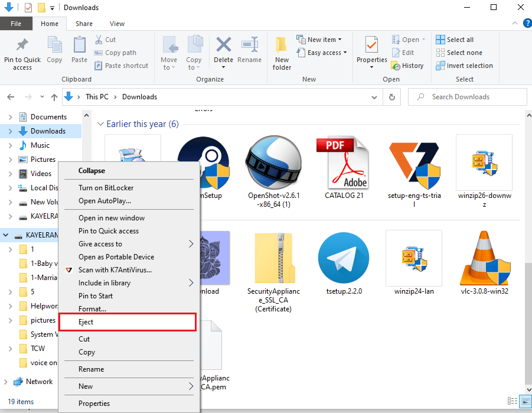Viewport: 532px width, 413px height.
Task: Open the File tab
Action: [16, 24]
